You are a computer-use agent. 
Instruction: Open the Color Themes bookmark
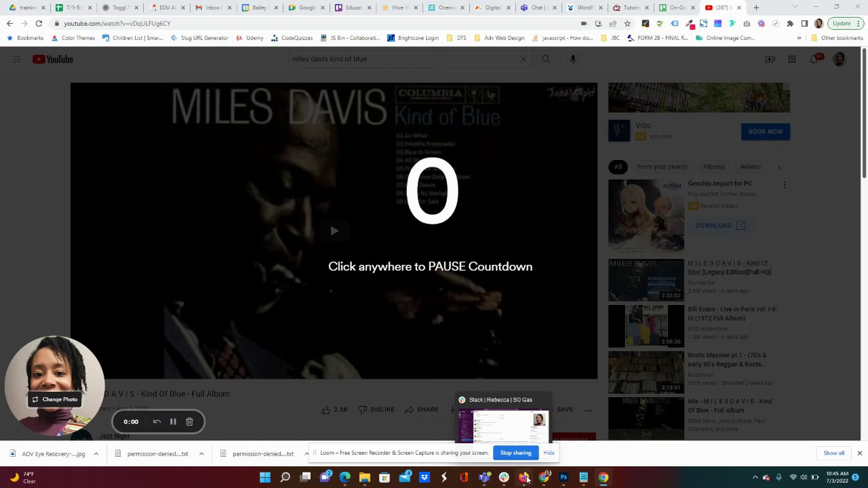tap(73, 38)
